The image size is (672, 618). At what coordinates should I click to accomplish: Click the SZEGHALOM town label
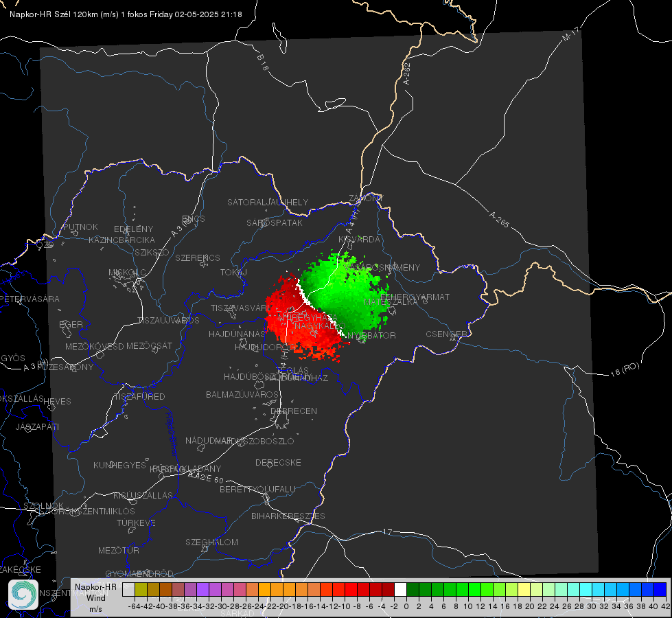(x=211, y=542)
